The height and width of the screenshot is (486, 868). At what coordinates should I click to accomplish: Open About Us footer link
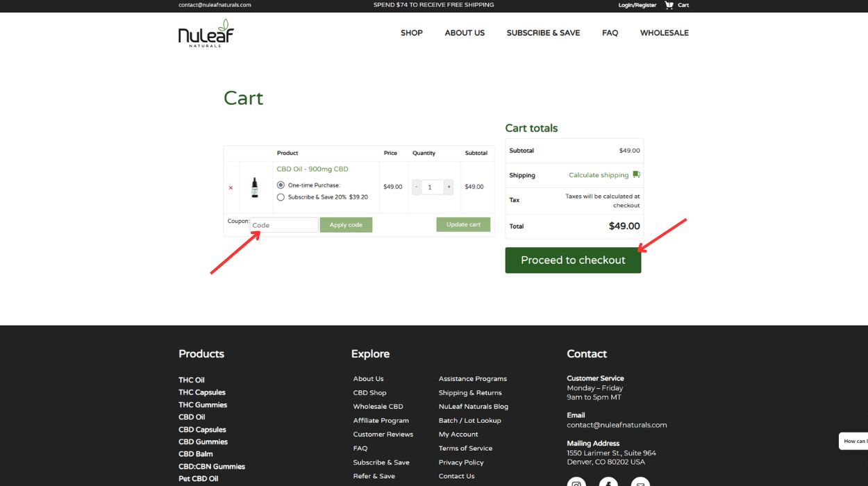368,378
